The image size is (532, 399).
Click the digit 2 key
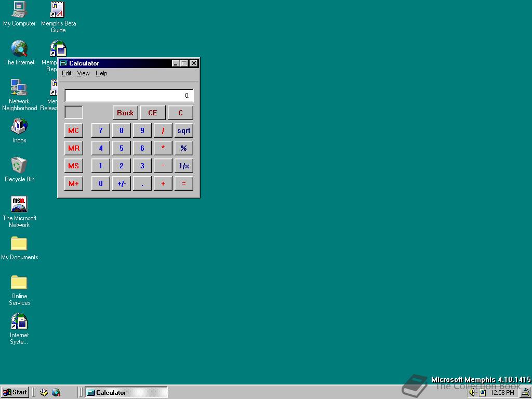point(121,166)
